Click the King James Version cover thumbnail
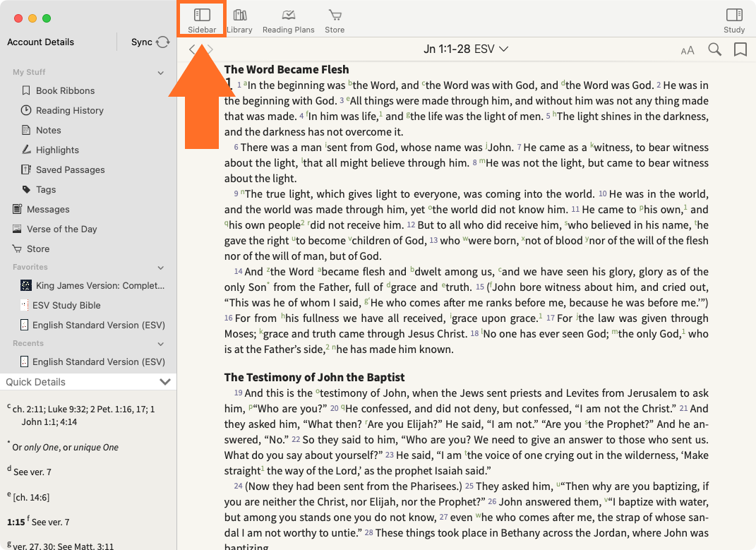Screen dimensions: 756x550 26,286
